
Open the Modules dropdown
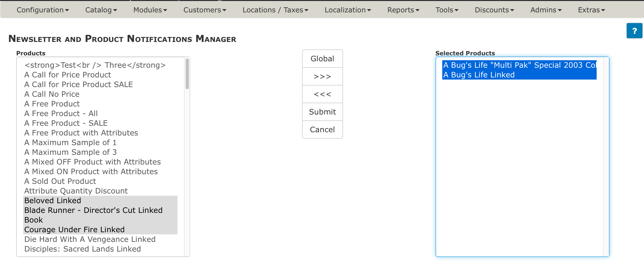click(150, 10)
